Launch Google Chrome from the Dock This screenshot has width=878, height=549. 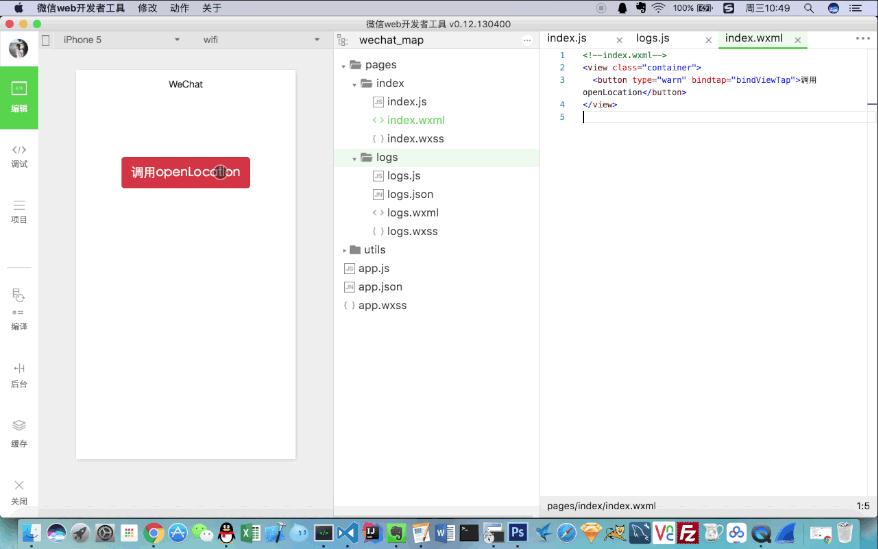153,533
